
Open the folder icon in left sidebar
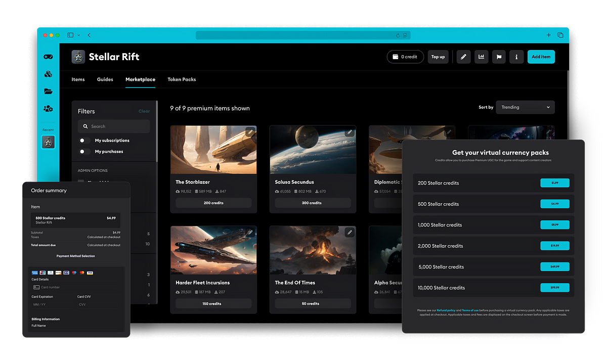(x=48, y=92)
